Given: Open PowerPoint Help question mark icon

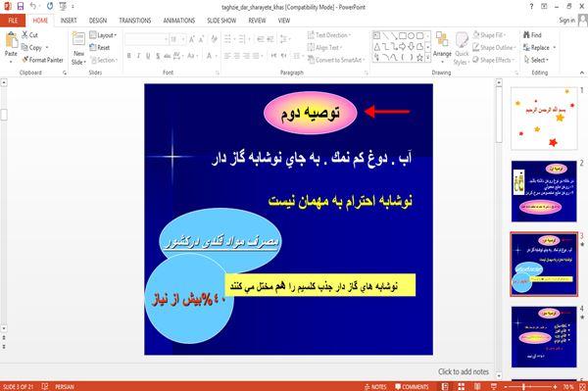Looking at the screenshot, I should (531, 7).
